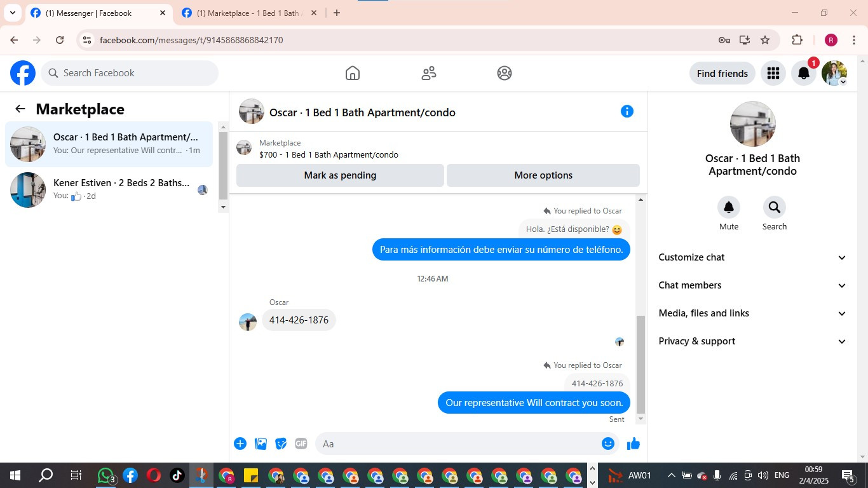Click the browser address bar URL
This screenshot has height=488, width=868.
point(191,40)
